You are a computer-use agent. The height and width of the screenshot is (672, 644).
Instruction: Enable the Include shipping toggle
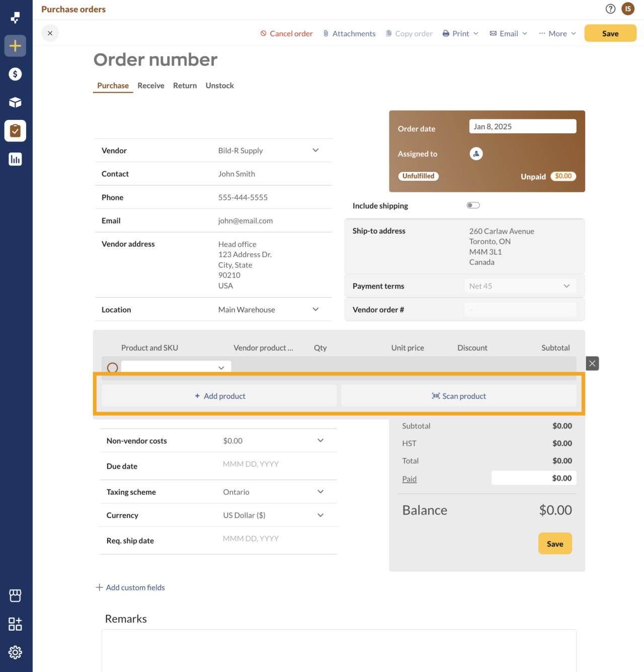(473, 205)
